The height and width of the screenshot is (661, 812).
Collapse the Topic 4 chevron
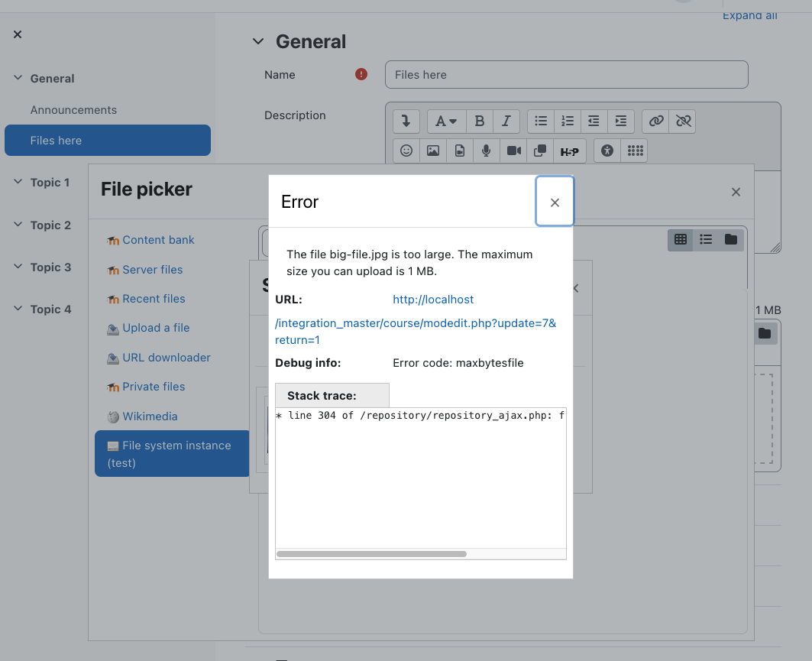click(18, 308)
